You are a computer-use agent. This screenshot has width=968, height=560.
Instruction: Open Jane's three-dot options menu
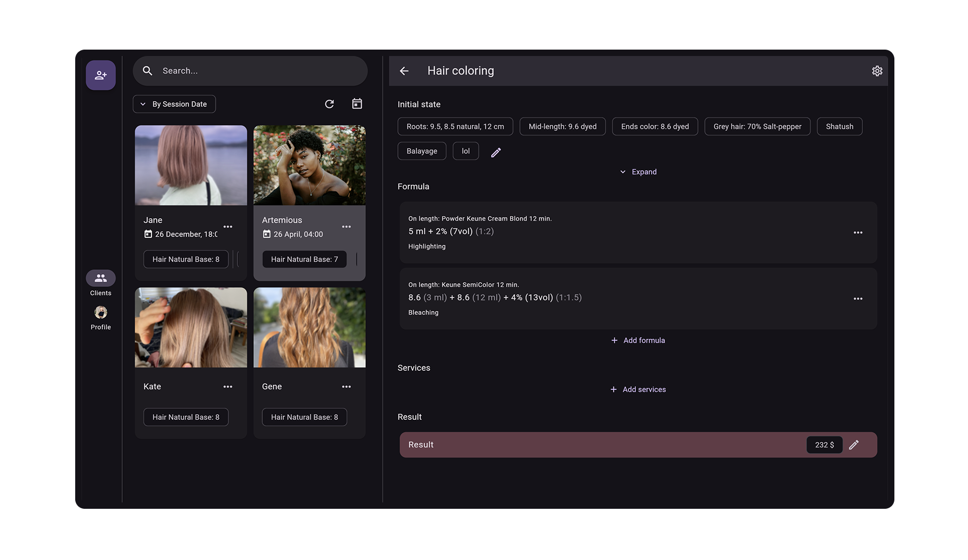click(x=228, y=227)
